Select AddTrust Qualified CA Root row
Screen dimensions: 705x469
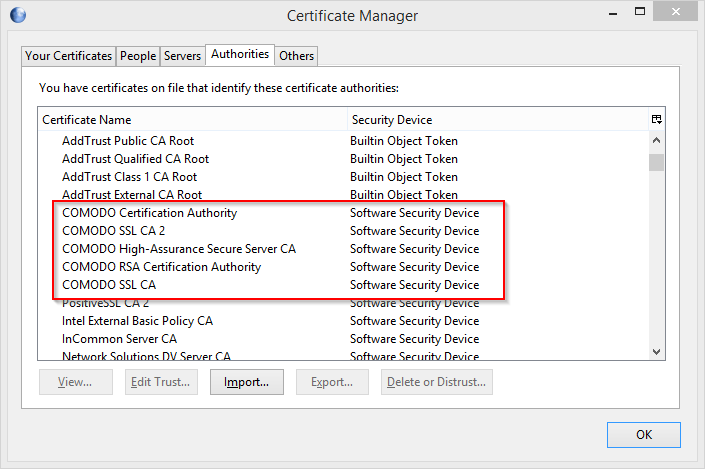(344, 159)
